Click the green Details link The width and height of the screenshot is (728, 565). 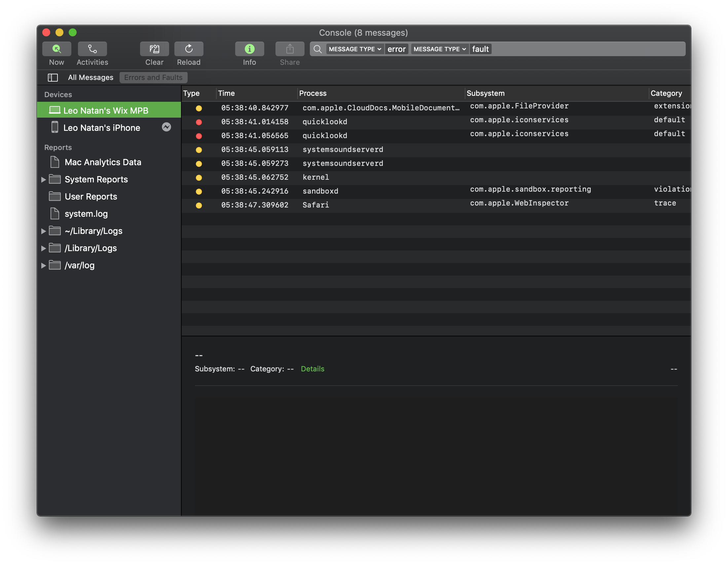click(312, 368)
